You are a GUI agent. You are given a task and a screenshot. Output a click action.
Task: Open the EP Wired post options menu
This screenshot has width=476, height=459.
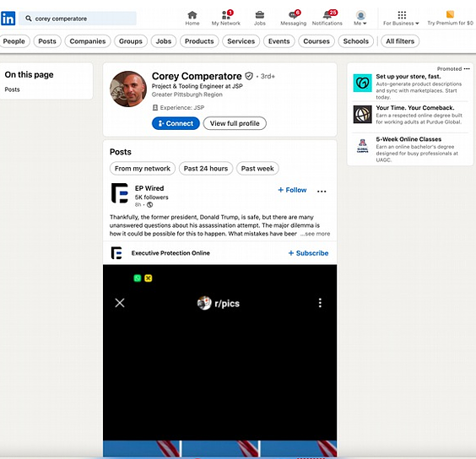tap(322, 192)
